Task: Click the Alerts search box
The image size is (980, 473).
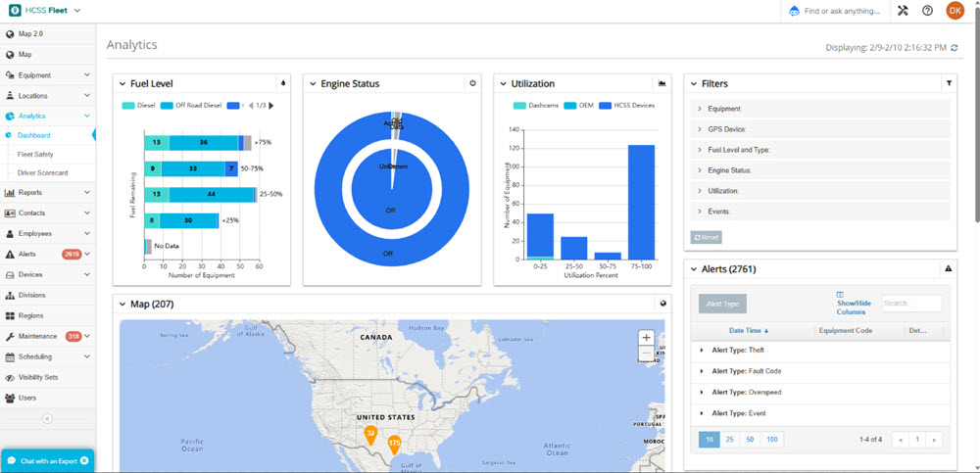Action: 911,303
